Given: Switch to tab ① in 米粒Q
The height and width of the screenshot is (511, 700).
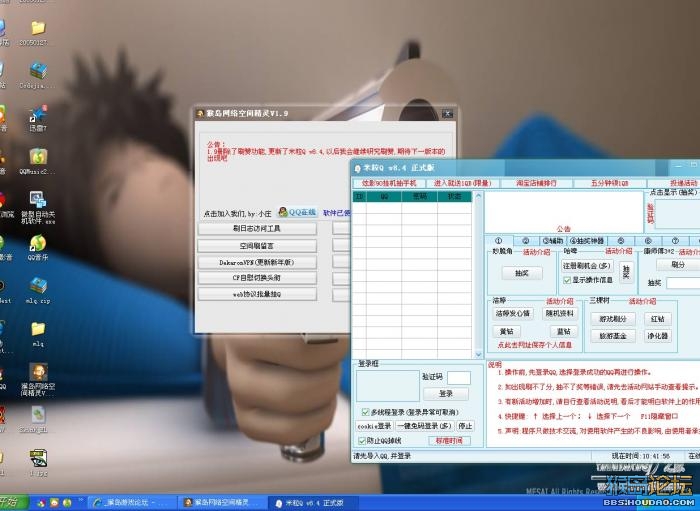Looking at the screenshot, I should [499, 241].
